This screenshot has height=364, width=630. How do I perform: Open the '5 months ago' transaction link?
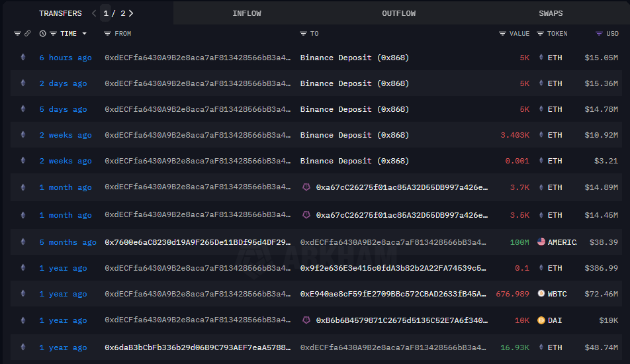point(68,242)
